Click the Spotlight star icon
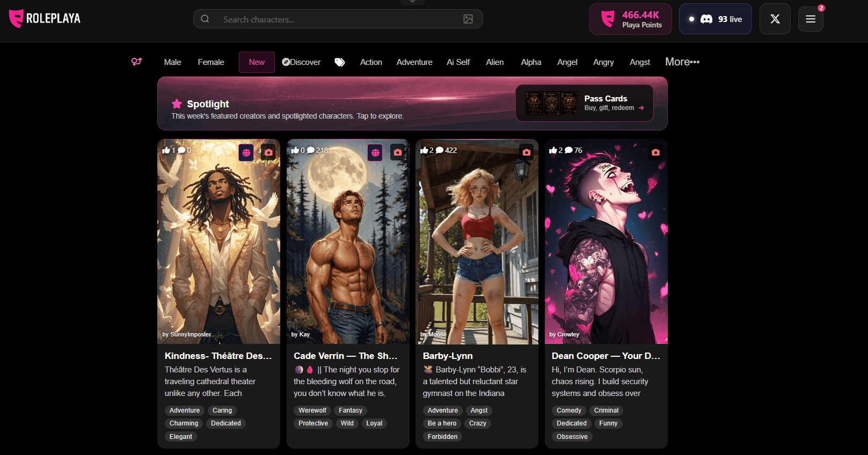This screenshot has height=455, width=868. [177, 104]
